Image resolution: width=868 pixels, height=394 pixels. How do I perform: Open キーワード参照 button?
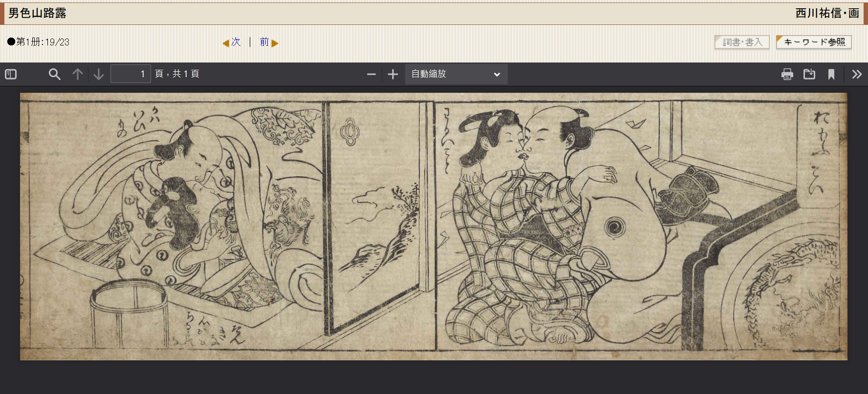pos(814,42)
